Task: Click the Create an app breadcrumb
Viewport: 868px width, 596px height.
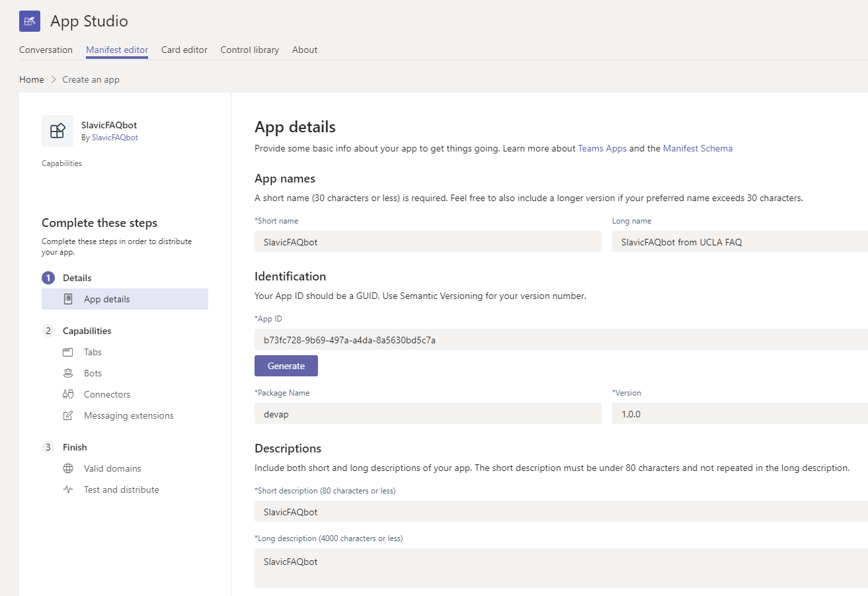Action: 91,79
